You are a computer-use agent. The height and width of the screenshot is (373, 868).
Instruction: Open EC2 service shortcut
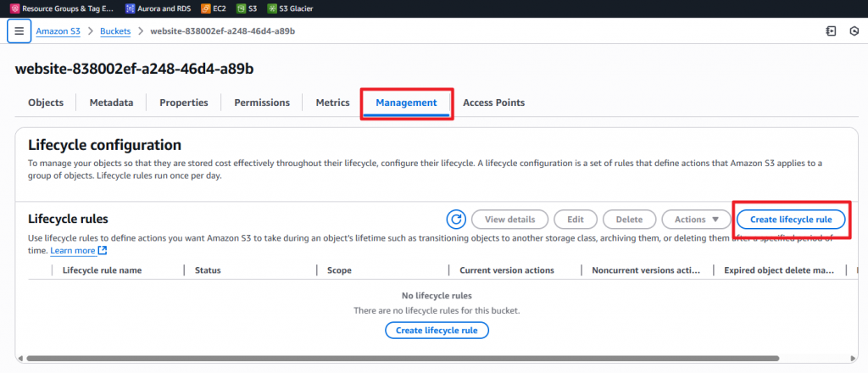tap(213, 8)
